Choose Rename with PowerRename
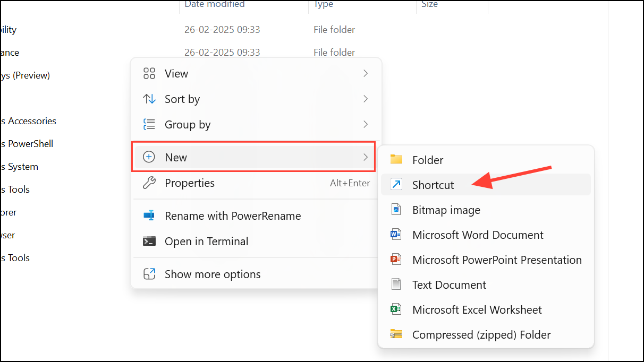This screenshot has height=362, width=644. click(256, 216)
